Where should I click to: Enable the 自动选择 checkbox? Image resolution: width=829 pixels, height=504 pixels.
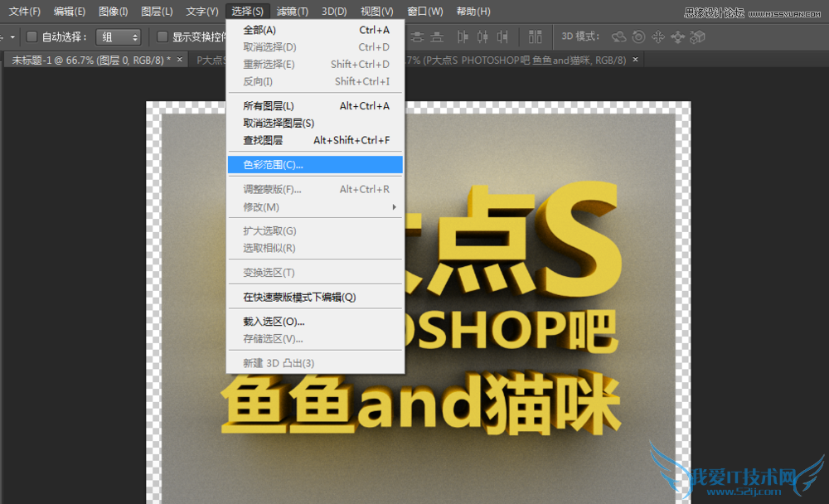click(x=31, y=36)
